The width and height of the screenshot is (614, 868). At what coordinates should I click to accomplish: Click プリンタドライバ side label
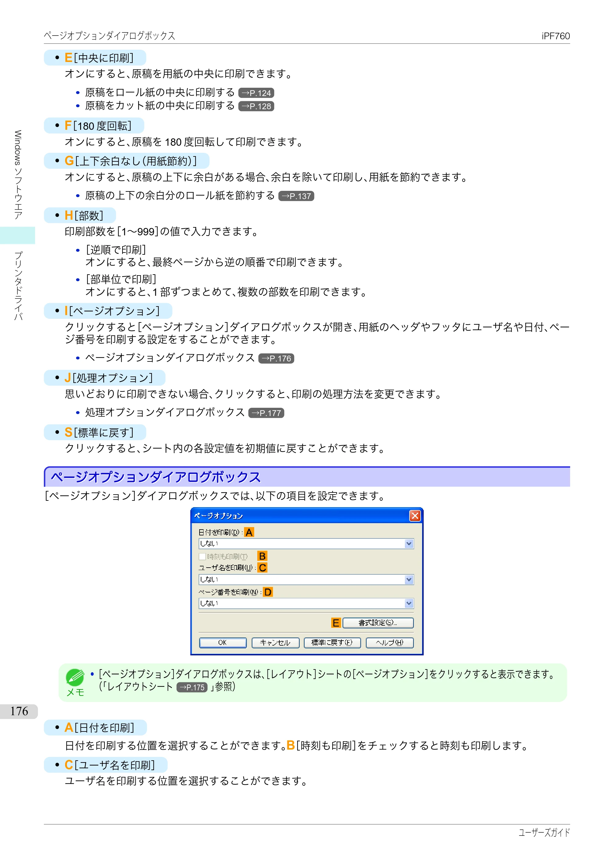18,286
